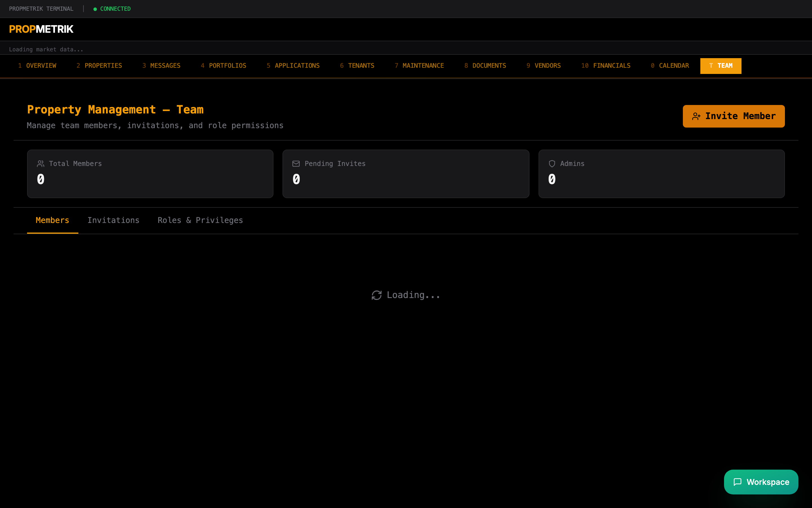Image resolution: width=812 pixels, height=508 pixels.
Task: Click the Total Members count value
Action: 41,179
